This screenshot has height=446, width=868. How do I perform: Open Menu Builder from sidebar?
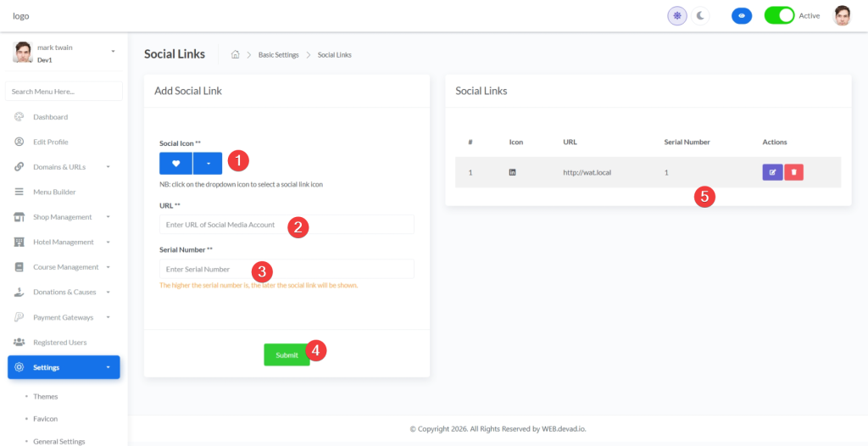coord(54,192)
